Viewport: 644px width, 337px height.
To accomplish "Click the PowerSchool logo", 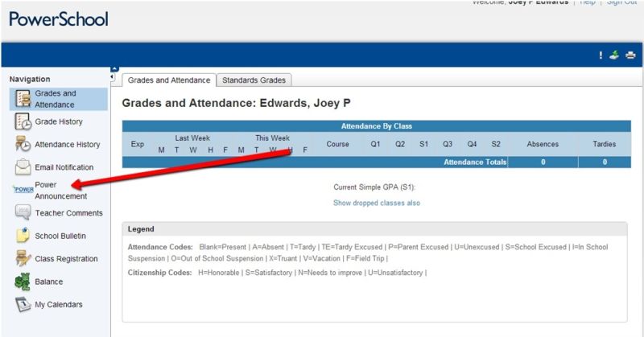I will (x=59, y=19).
